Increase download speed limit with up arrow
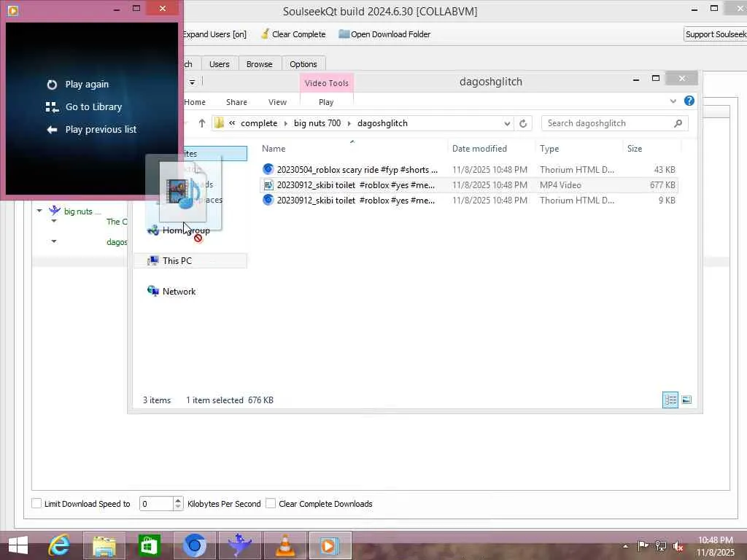Image resolution: width=747 pixels, height=560 pixels. coord(178,500)
